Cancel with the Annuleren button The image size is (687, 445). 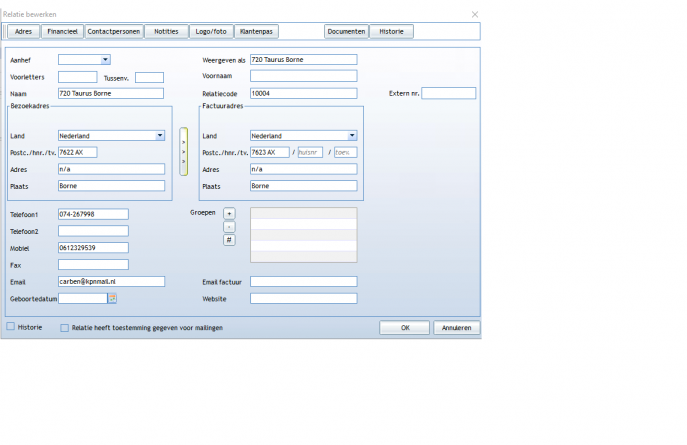pyautogui.click(x=457, y=328)
